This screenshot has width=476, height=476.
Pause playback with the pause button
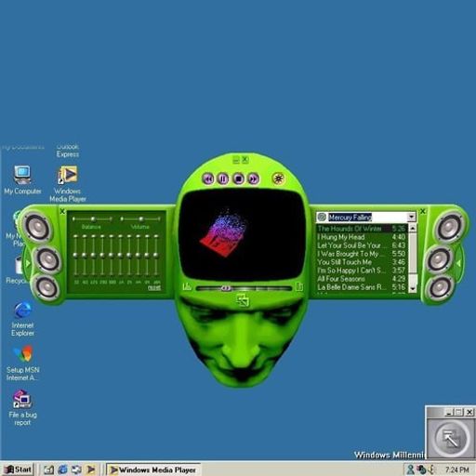223,178
